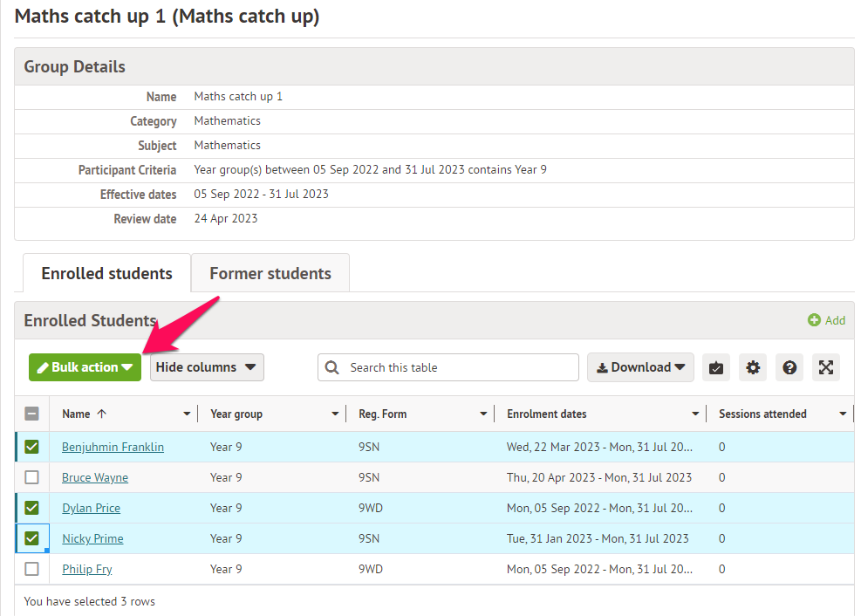Expand the Hide columns dropdown

click(x=207, y=367)
